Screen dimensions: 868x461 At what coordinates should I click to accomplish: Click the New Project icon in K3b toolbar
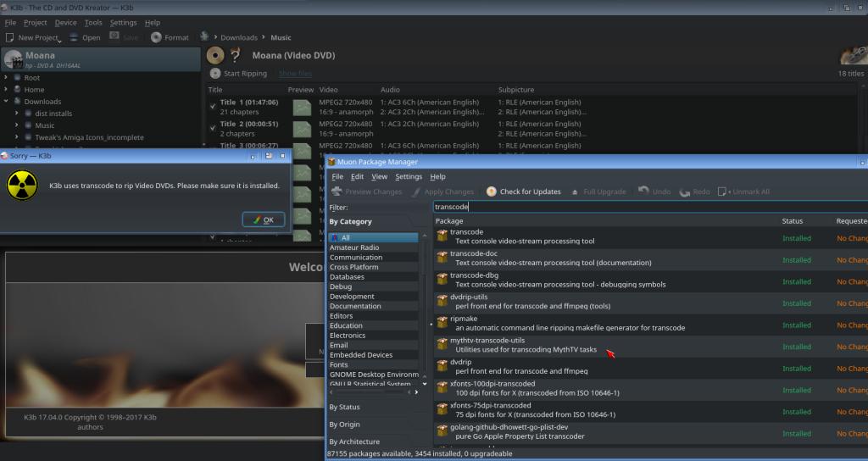pos(9,37)
